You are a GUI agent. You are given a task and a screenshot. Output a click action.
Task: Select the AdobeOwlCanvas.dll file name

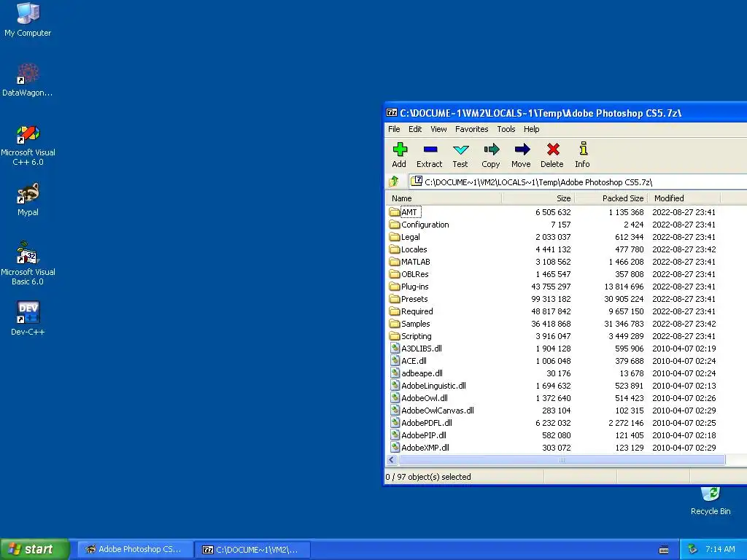pos(438,410)
